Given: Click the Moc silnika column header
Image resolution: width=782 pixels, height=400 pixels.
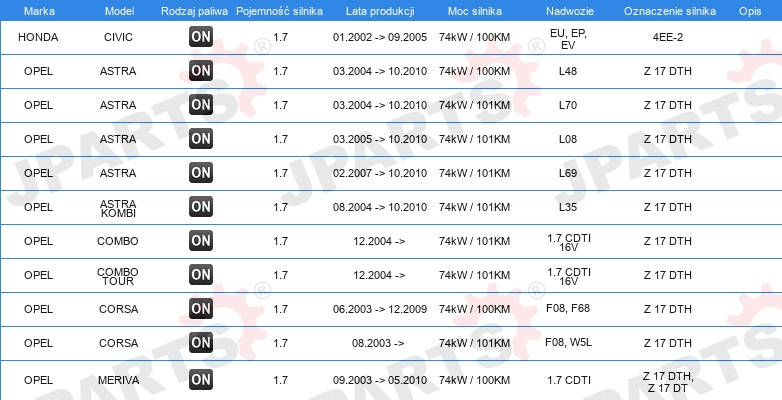Looking at the screenshot, I should (475, 11).
